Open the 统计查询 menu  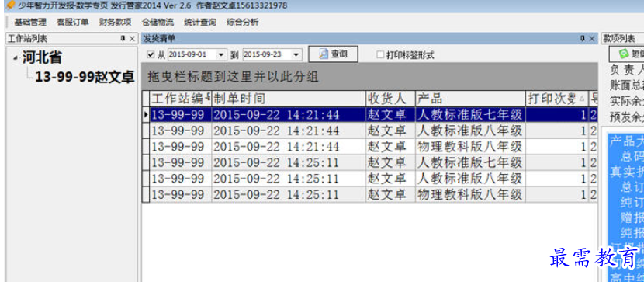(200, 23)
